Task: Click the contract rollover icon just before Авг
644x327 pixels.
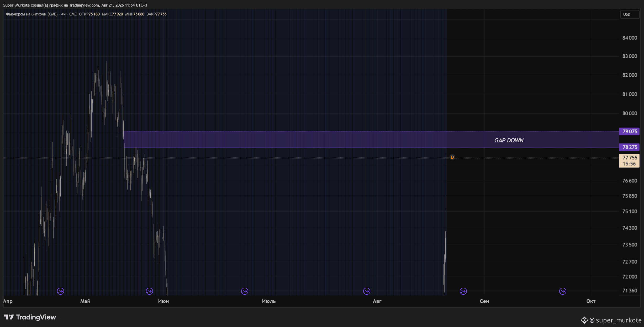Action: point(367,291)
